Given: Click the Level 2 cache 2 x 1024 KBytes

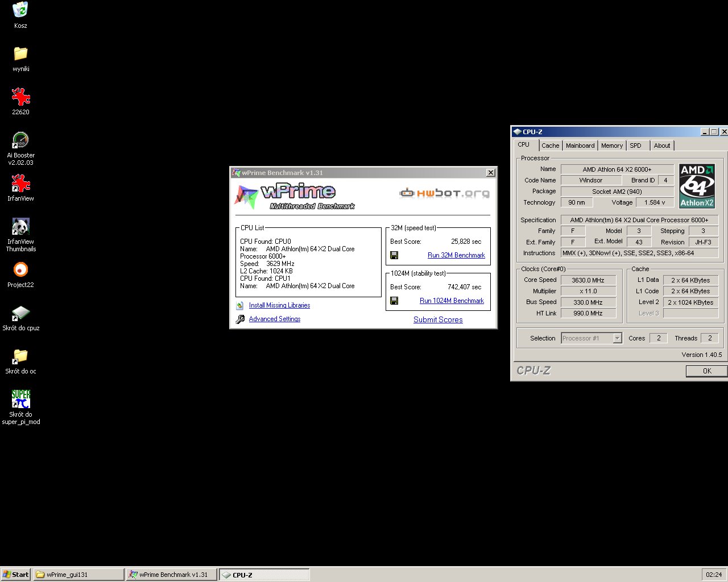Looking at the screenshot, I should (690, 302).
